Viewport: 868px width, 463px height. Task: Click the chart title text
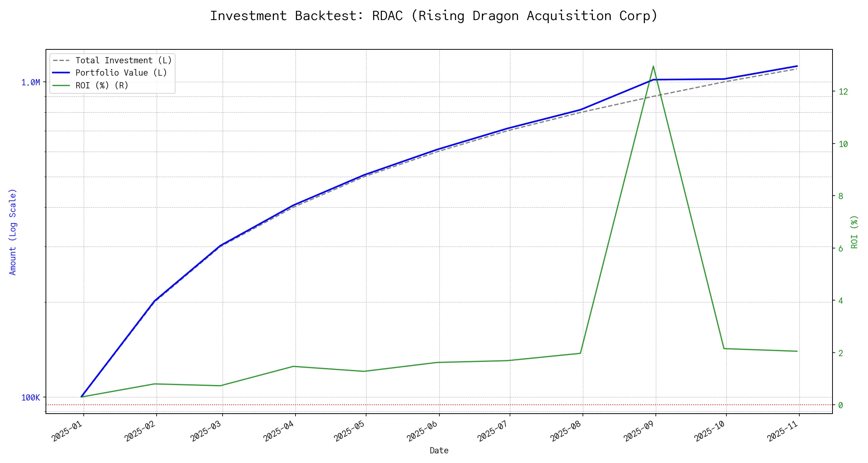point(434,16)
